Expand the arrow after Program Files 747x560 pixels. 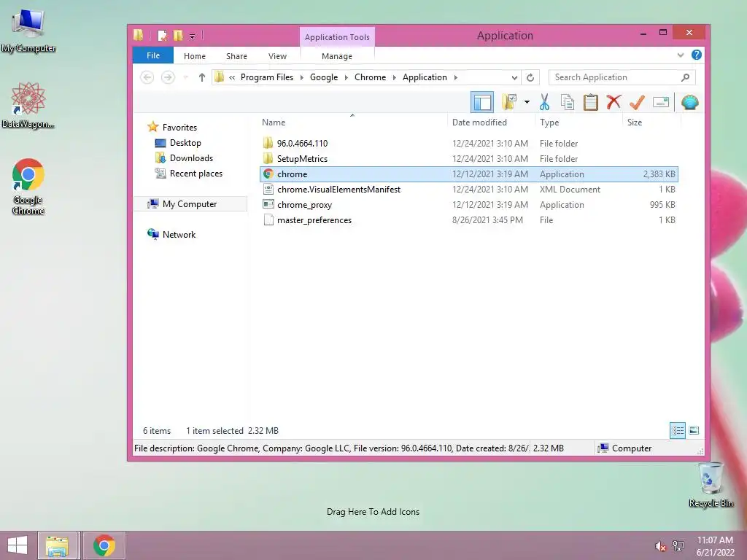(301, 77)
